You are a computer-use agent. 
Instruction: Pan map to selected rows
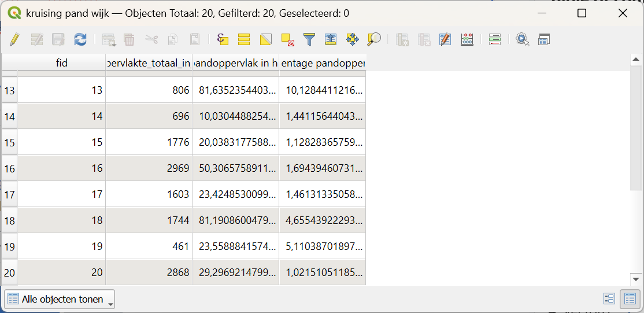(x=352, y=39)
